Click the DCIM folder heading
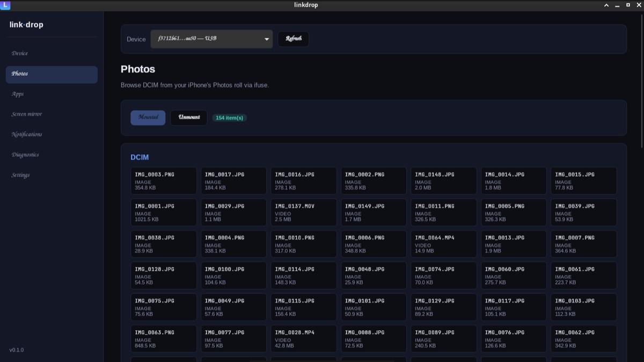The image size is (644, 362). pyautogui.click(x=140, y=157)
